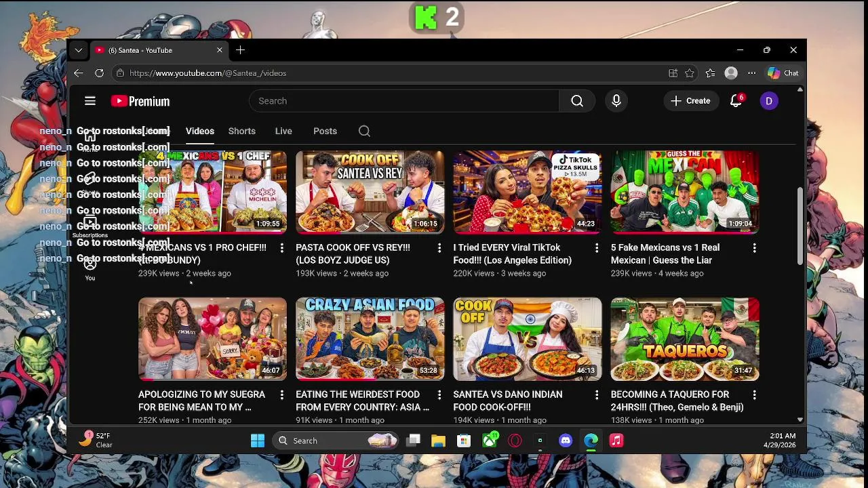
Task: Open options for SANTEA VS DANO video
Action: tap(597, 394)
